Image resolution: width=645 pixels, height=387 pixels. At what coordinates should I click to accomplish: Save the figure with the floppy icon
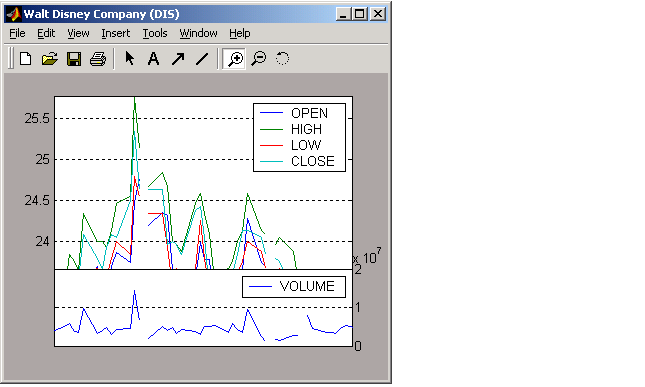pos(74,58)
